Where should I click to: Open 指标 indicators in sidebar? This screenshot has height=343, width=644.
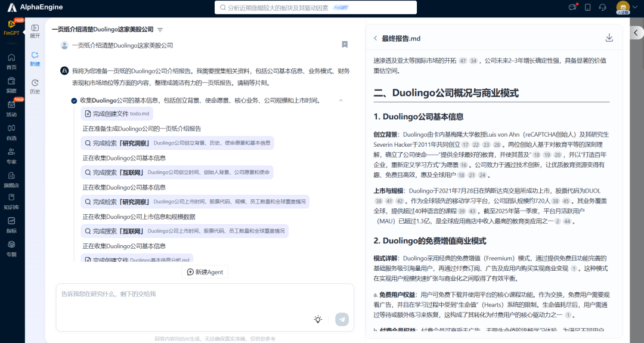tap(11, 225)
